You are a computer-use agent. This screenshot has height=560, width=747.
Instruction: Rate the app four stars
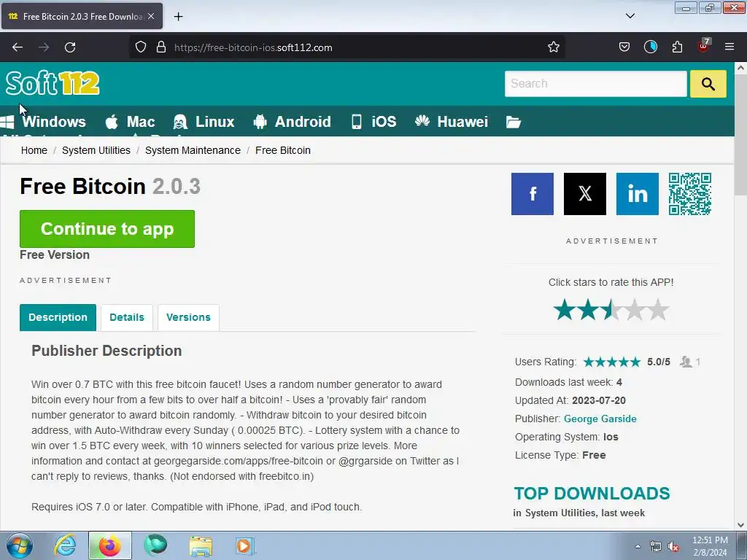[x=635, y=309]
